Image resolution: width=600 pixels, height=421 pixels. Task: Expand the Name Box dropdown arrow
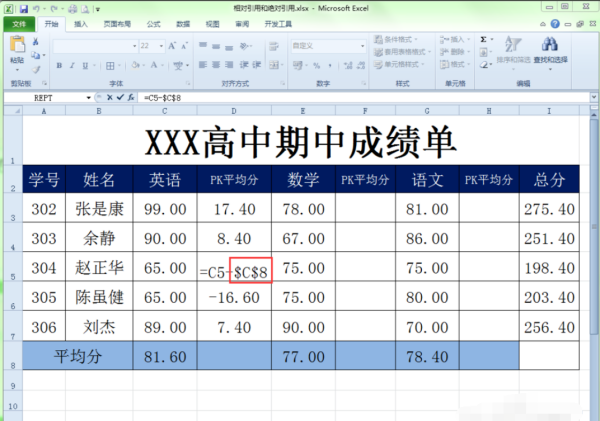point(88,98)
